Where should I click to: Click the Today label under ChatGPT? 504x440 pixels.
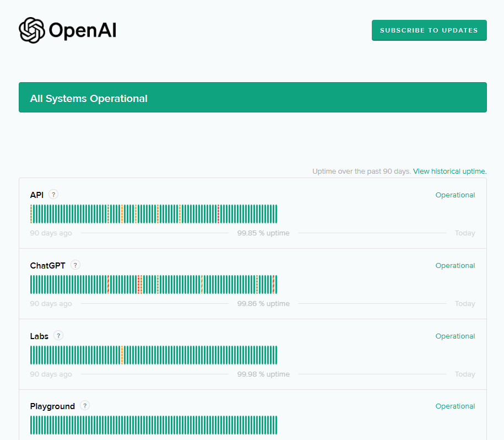click(x=465, y=304)
